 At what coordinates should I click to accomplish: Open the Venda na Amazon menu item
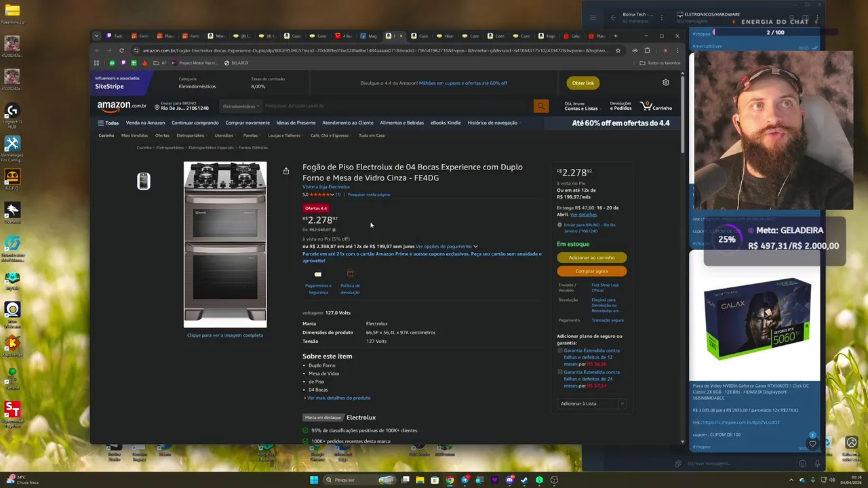click(145, 123)
